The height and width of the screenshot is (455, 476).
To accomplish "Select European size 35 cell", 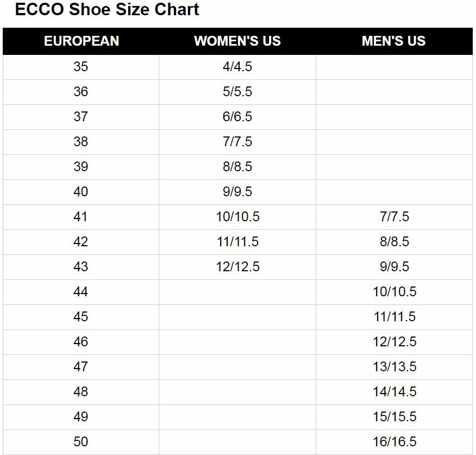I will coord(81,67).
